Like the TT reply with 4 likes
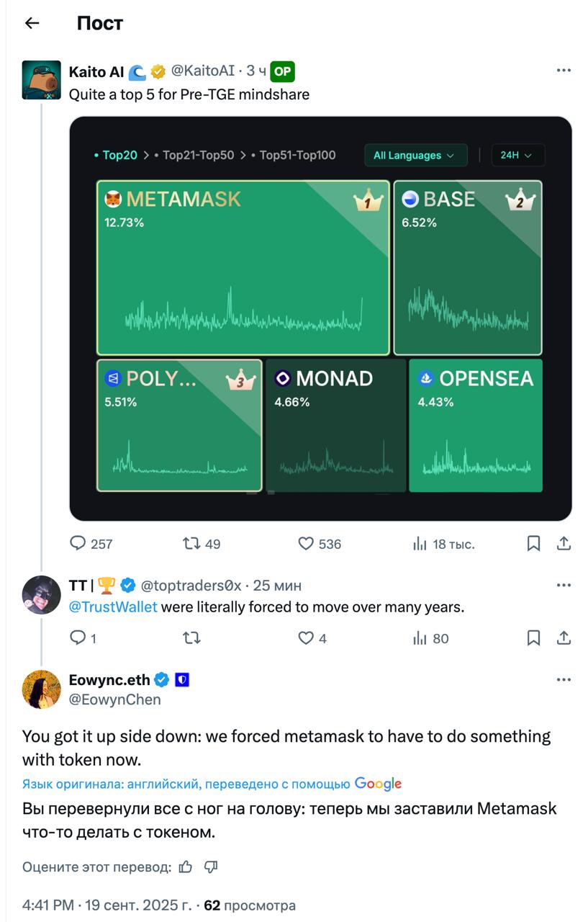Screen dimensions: 588x922 (312, 637)
